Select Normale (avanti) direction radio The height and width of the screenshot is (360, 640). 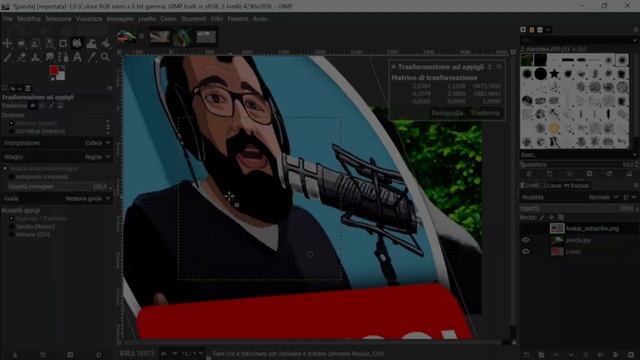11,123
